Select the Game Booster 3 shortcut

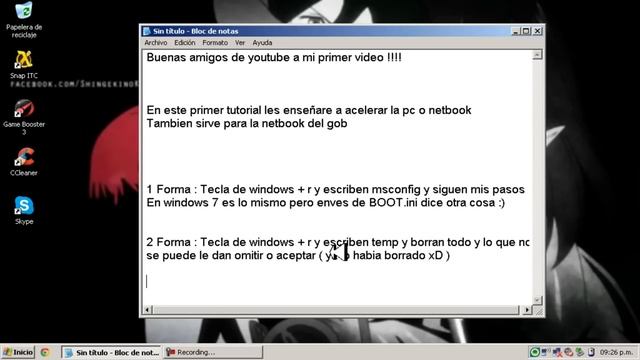[x=24, y=117]
